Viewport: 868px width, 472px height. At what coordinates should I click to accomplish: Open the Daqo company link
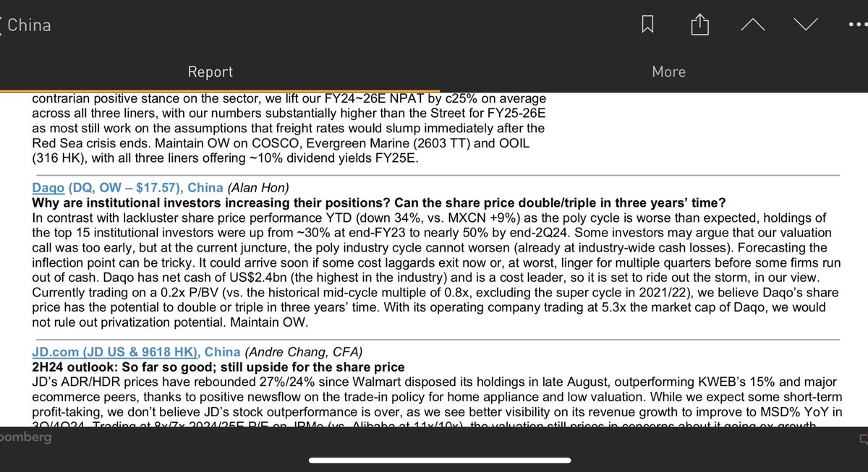pyautogui.click(x=48, y=187)
